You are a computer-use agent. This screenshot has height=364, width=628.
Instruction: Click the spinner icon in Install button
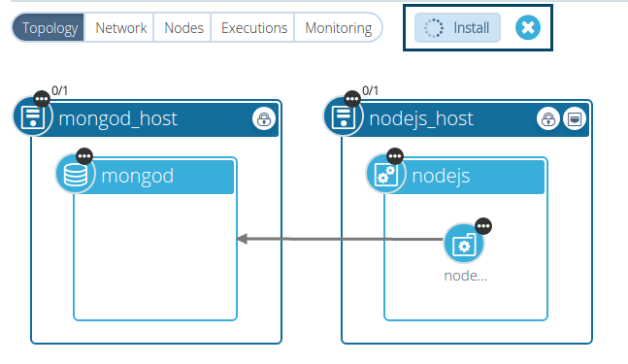tap(434, 28)
